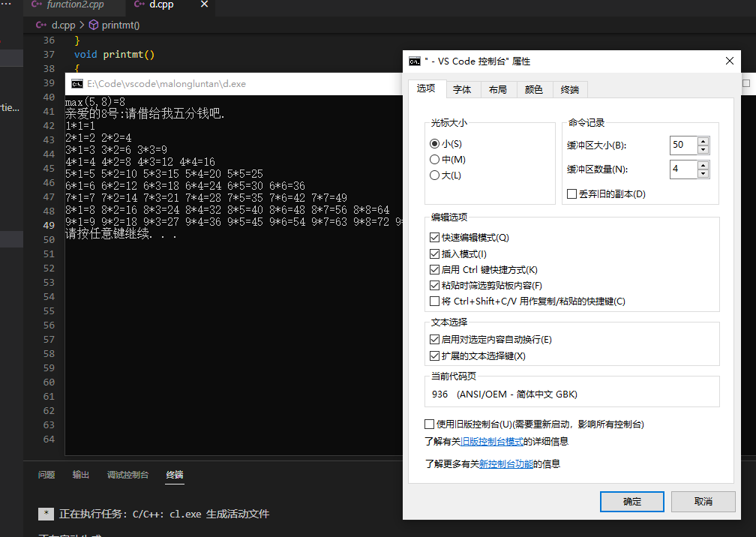Click the current code page 936 text
Screen dimensions: 756x537
504,394
